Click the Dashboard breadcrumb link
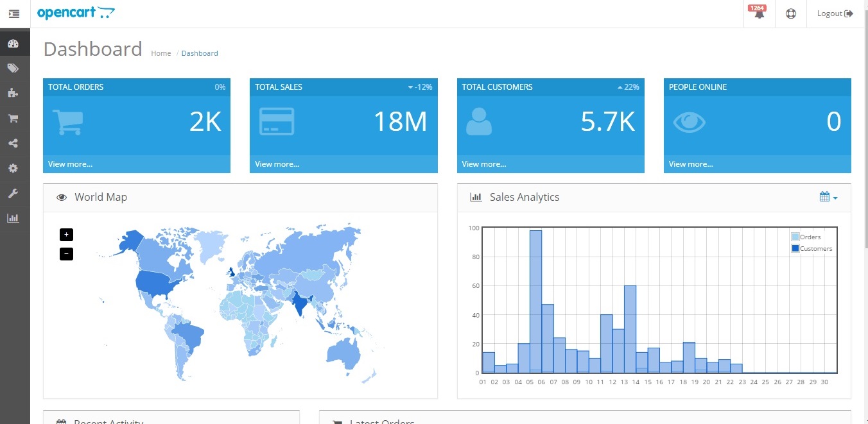This screenshot has width=868, height=424. [200, 53]
